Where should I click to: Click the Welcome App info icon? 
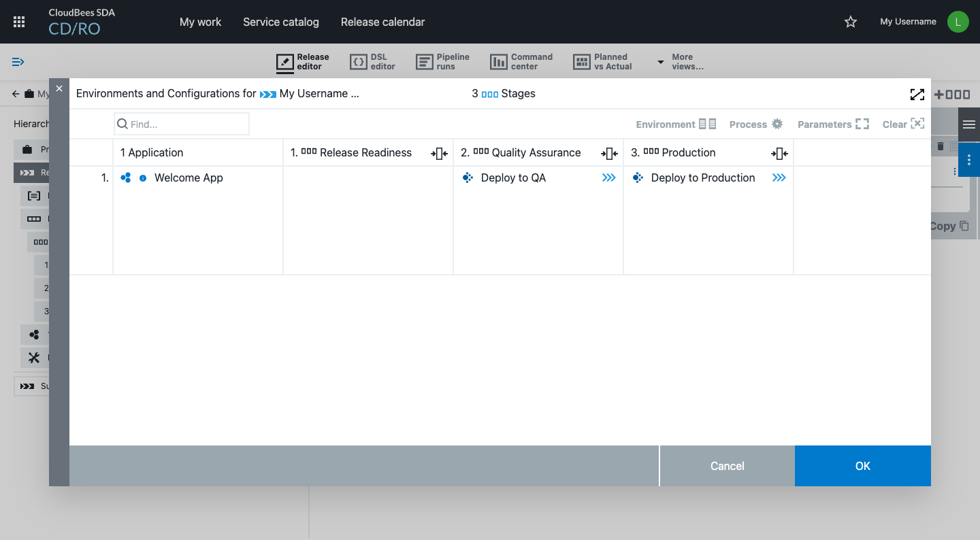pyautogui.click(x=143, y=178)
